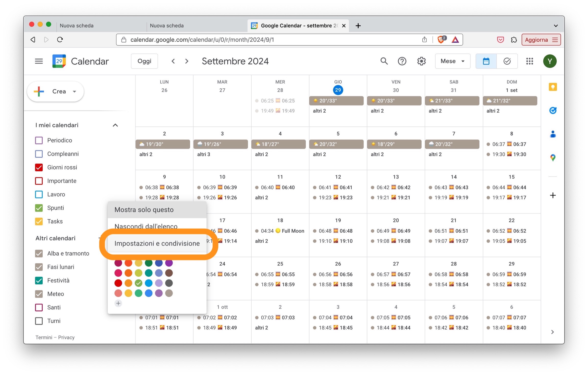Open Contacts in side panel
588x375 pixels.
tap(552, 134)
